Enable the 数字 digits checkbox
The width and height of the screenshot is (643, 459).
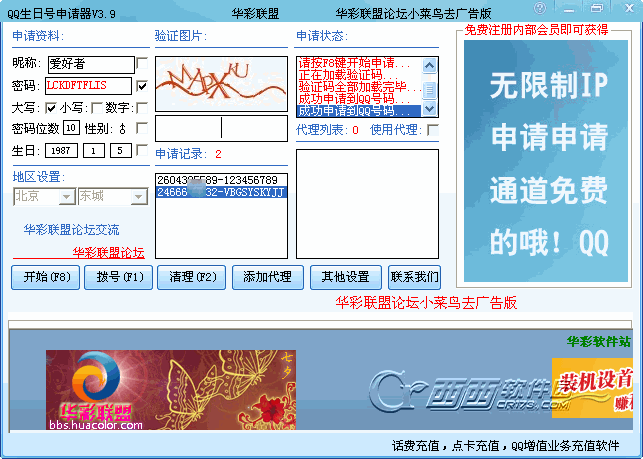[x=142, y=108]
